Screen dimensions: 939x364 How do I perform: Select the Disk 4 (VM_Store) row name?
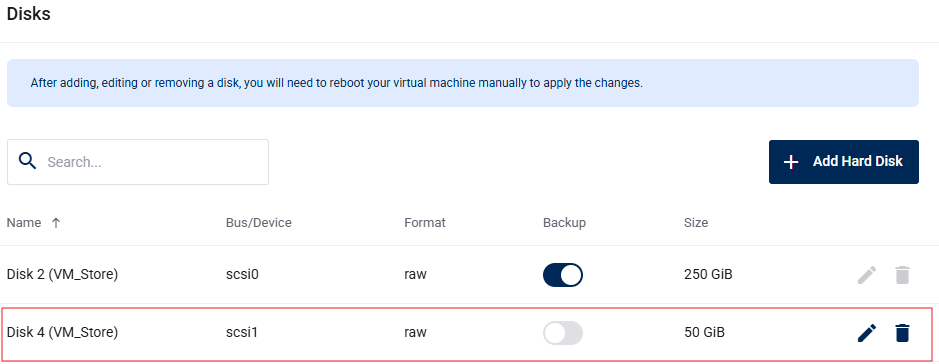pos(62,332)
